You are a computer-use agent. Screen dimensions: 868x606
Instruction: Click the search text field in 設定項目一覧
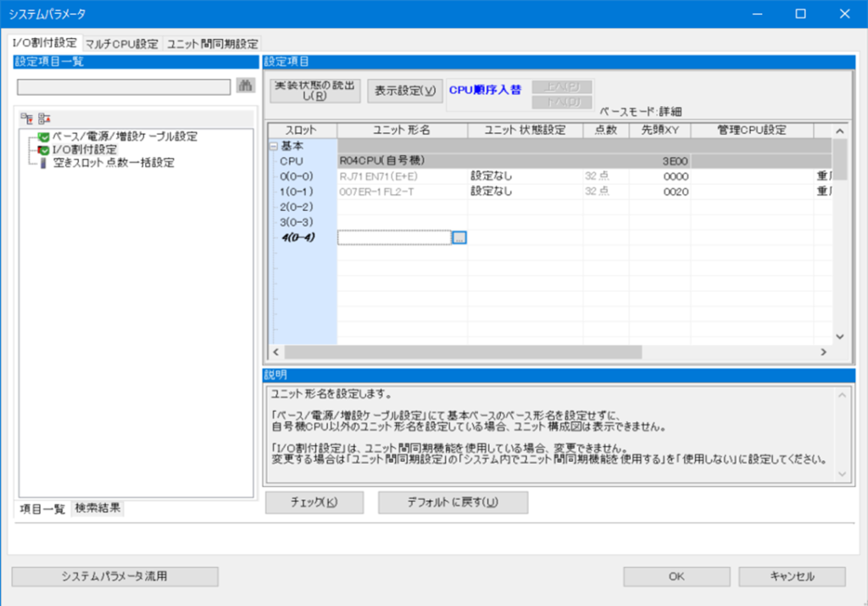(124, 86)
